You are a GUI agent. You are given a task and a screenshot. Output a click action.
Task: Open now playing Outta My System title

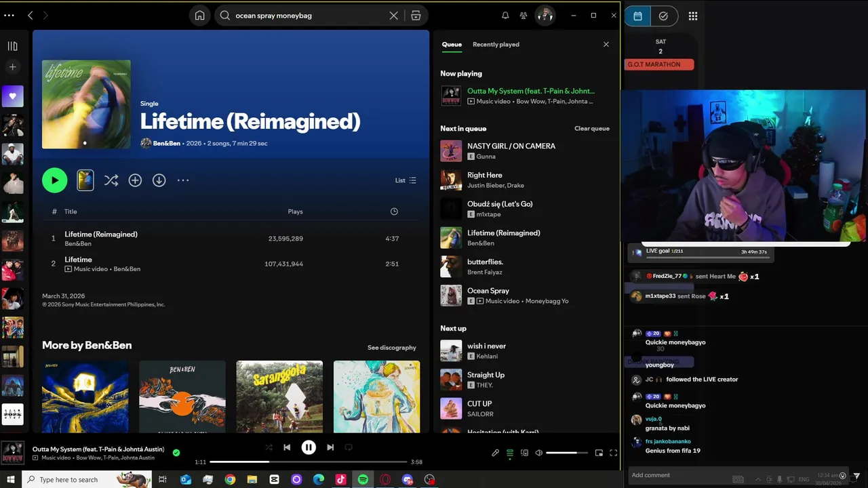(x=530, y=91)
